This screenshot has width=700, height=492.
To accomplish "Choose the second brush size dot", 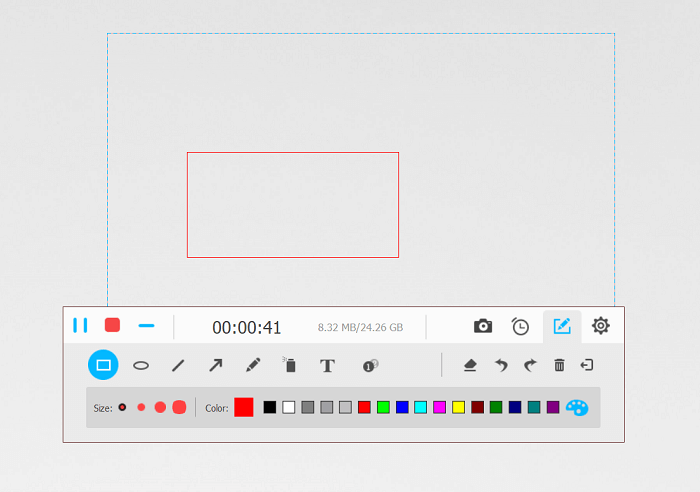I will pyautogui.click(x=141, y=407).
